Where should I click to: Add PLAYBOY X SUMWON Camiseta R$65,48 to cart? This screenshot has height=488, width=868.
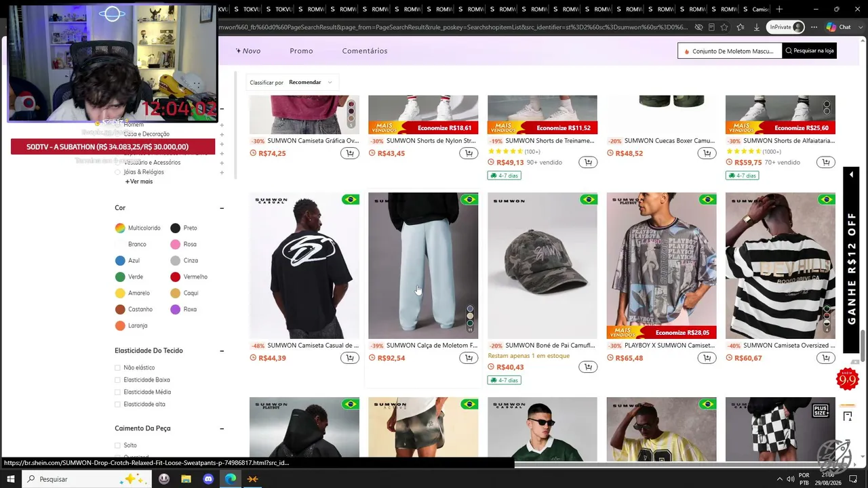point(707,358)
